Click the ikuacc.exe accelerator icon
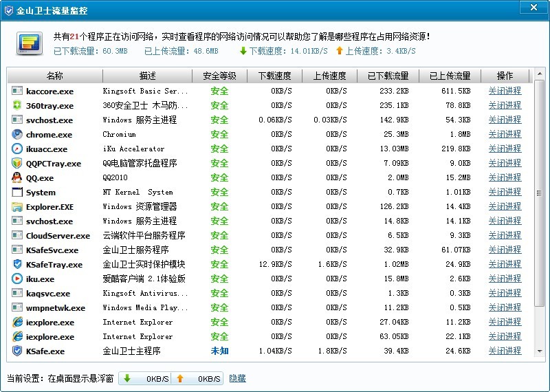Image resolution: width=550 pixels, height=392 pixels. tap(16, 149)
